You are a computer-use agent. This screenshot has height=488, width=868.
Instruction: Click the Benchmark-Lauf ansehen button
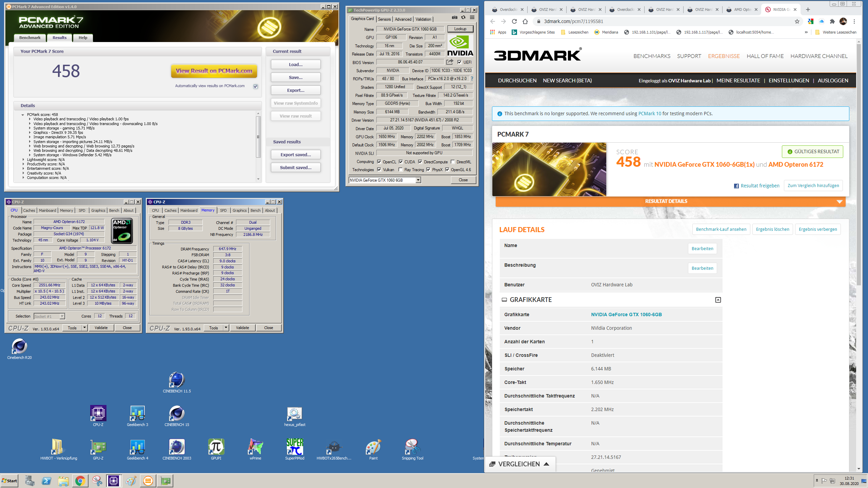[x=721, y=229]
